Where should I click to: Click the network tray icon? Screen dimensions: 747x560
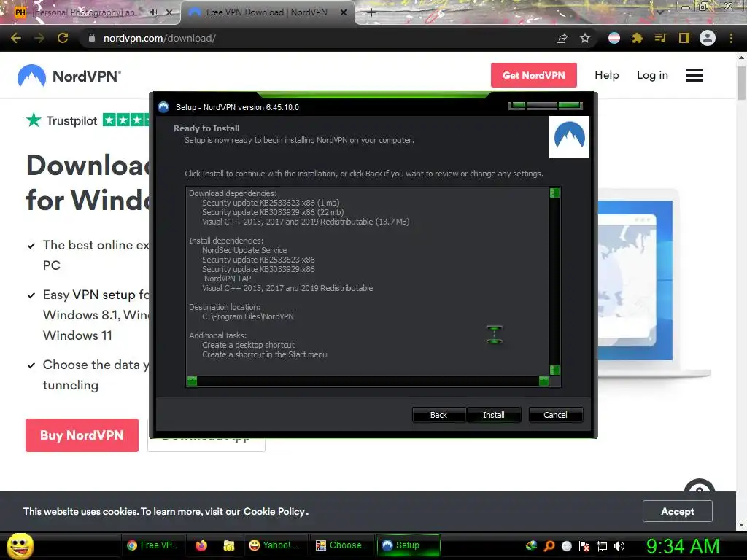(602, 546)
